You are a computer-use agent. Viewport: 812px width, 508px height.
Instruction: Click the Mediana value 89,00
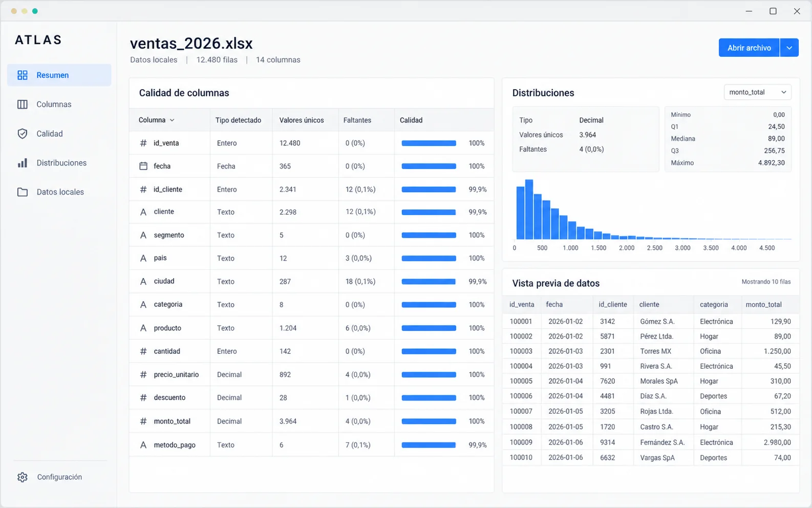(x=776, y=139)
